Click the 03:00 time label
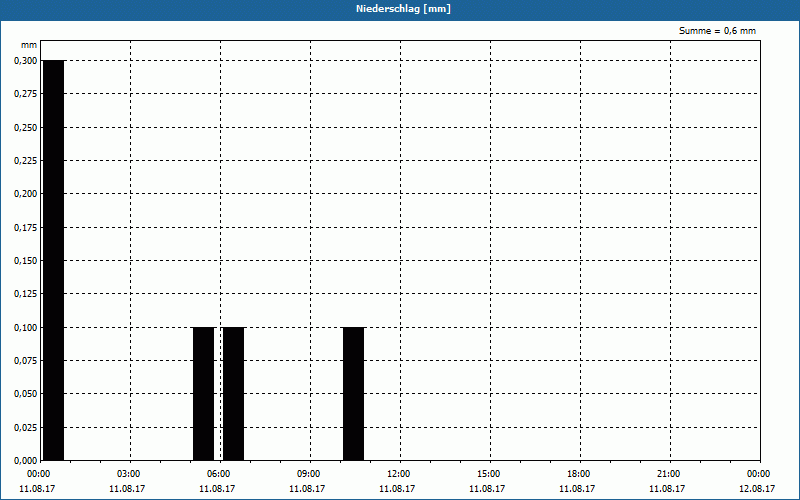800x500 pixels. (x=129, y=474)
